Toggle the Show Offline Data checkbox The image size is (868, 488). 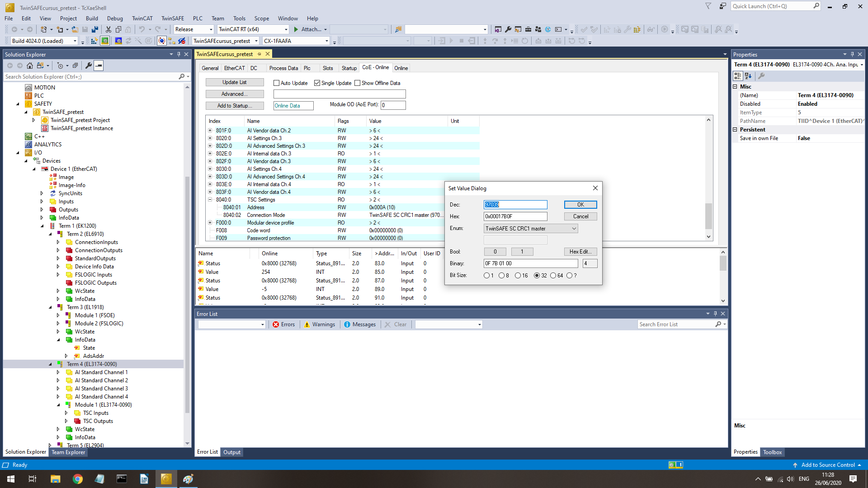pos(358,83)
